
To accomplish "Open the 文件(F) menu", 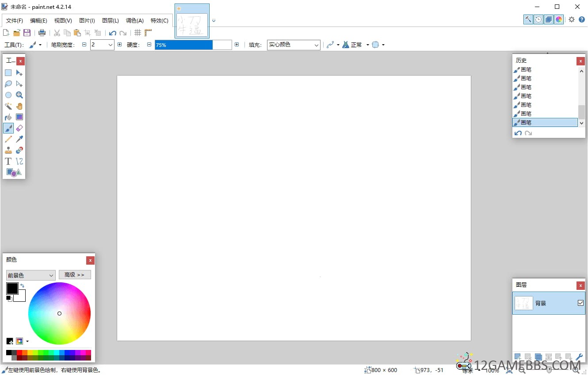I will (15, 20).
